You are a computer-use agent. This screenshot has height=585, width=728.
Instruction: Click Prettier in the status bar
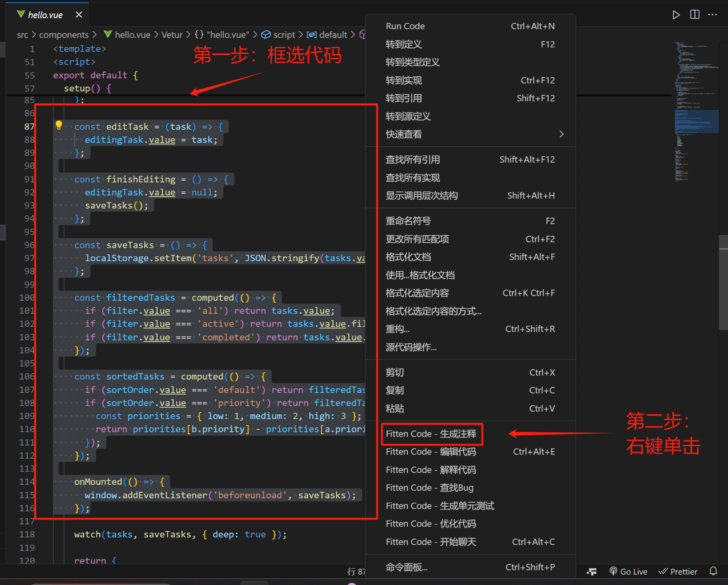[678, 572]
